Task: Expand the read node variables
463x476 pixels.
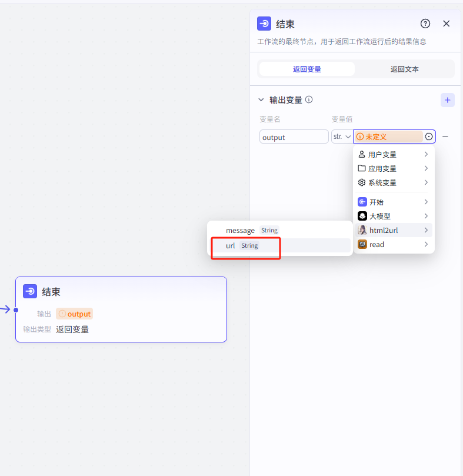Action: tap(394, 244)
